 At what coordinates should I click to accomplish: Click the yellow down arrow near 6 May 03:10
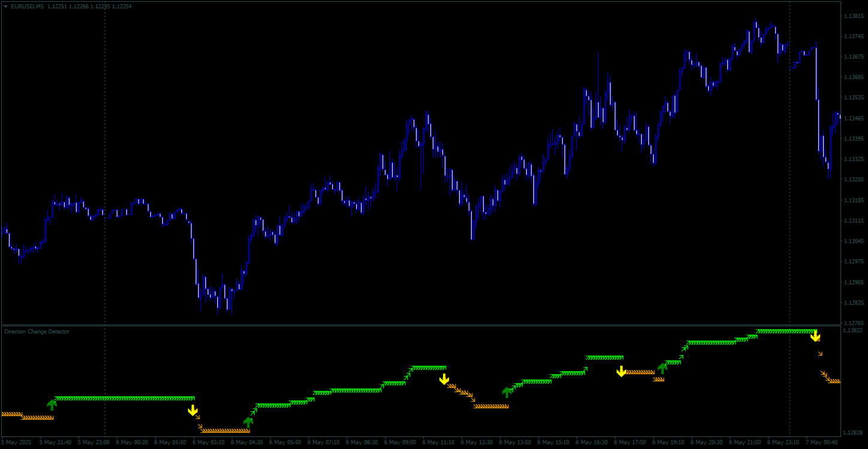(193, 410)
